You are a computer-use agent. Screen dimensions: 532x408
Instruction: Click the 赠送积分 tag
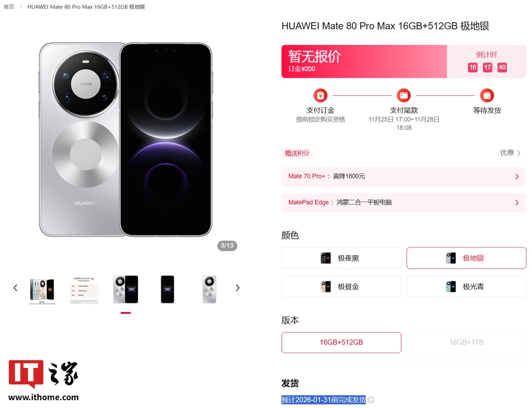click(x=297, y=153)
